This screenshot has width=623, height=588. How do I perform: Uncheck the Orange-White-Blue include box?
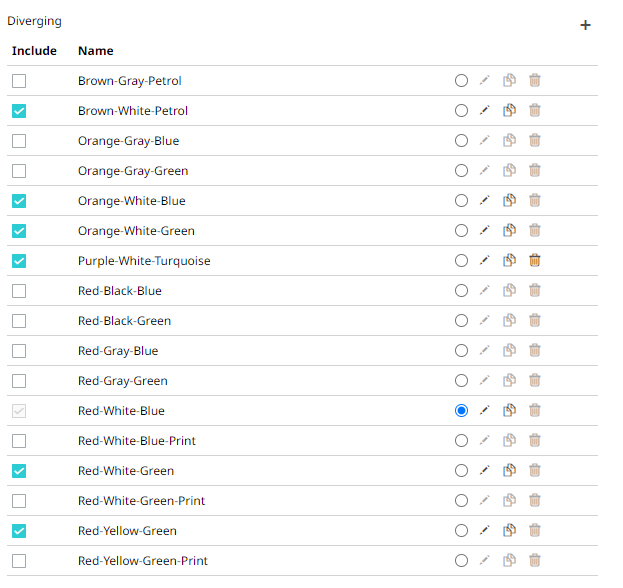pyautogui.click(x=19, y=201)
